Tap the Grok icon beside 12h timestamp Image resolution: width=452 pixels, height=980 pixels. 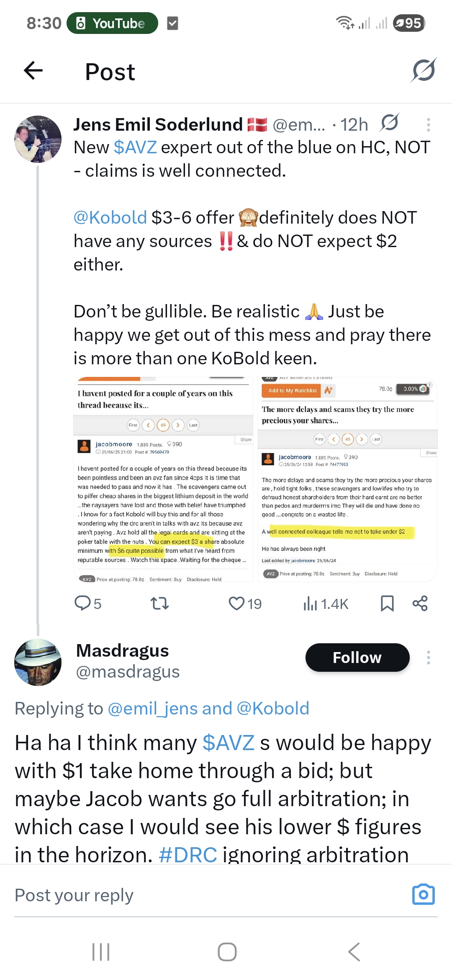[x=390, y=123]
